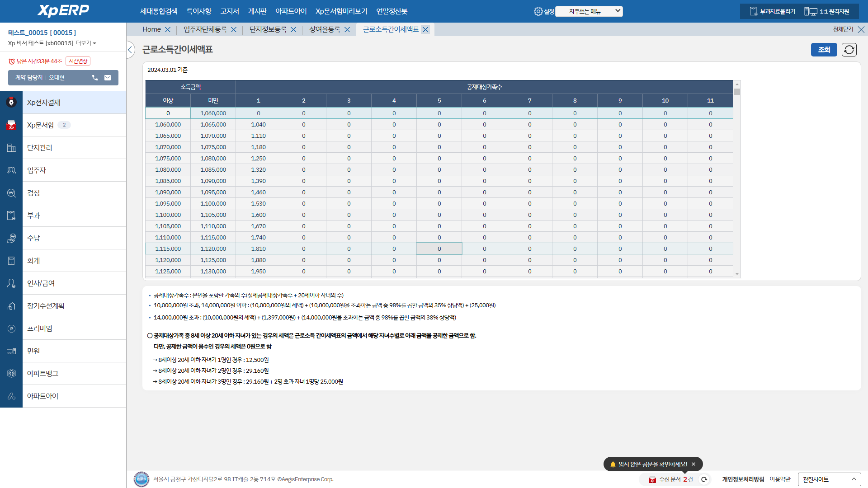This screenshot has height=488, width=868.
Task: Open the 관련사이트 dropdown
Action: (x=829, y=479)
